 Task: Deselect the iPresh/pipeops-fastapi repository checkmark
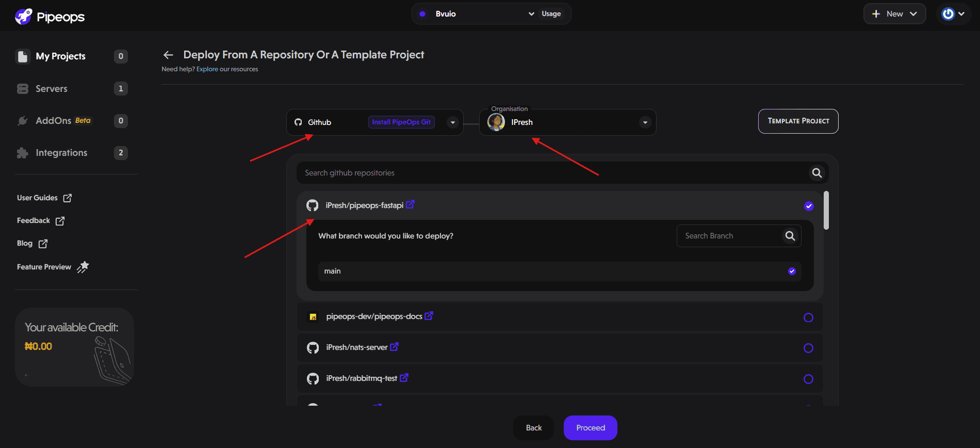pos(809,206)
